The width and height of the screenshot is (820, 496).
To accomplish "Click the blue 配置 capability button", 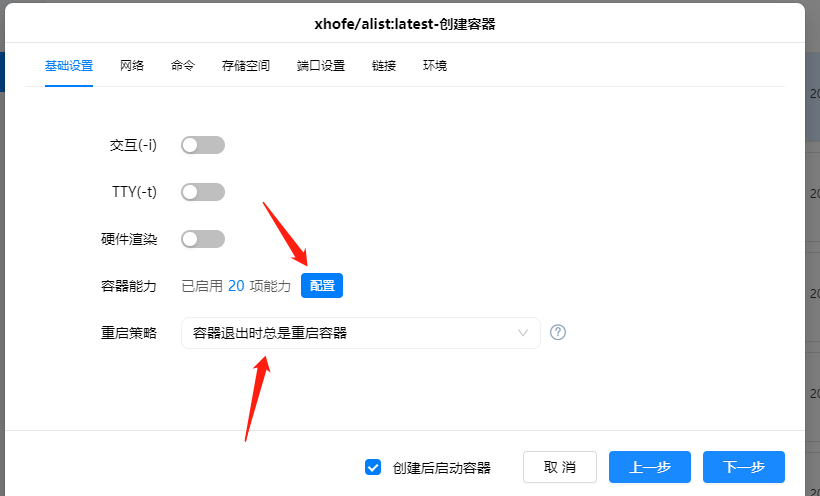I will [x=322, y=286].
